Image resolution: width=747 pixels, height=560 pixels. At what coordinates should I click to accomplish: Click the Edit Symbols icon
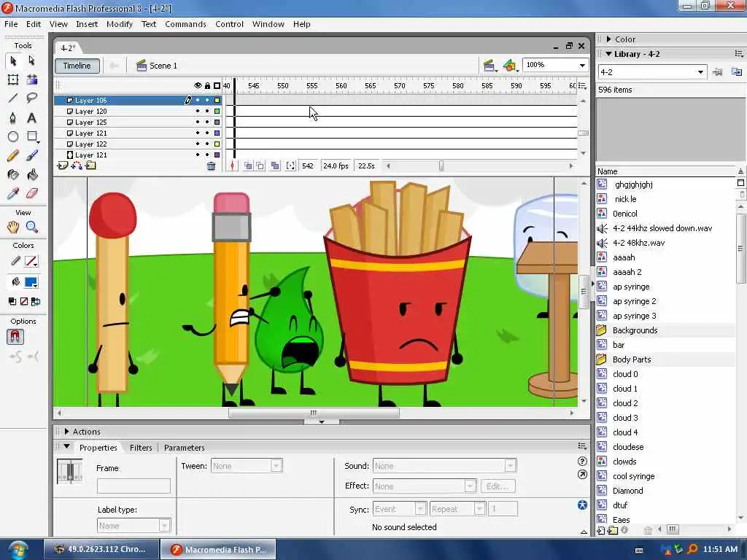pos(510,66)
